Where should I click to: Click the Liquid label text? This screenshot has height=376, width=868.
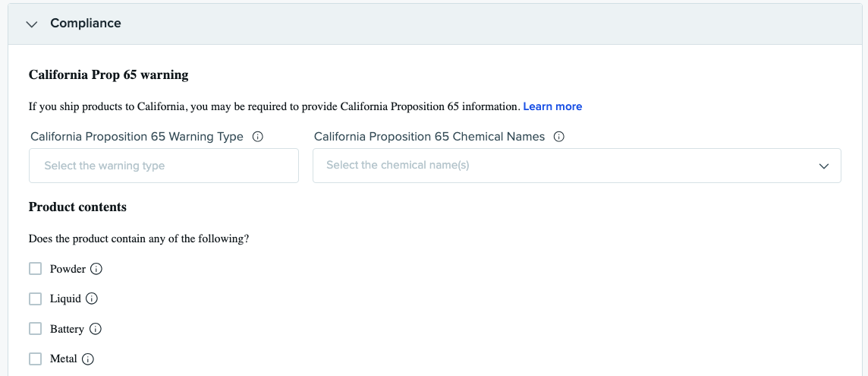pos(65,299)
